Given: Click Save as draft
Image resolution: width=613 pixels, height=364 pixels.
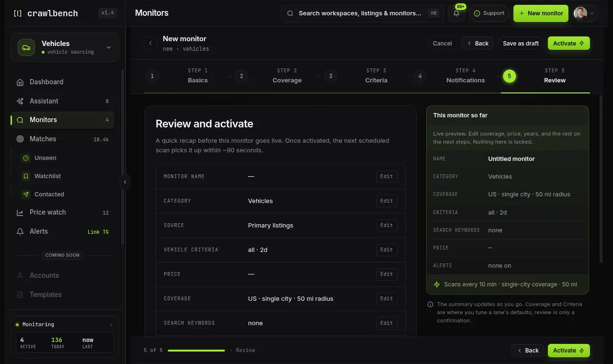Looking at the screenshot, I should click(x=521, y=43).
